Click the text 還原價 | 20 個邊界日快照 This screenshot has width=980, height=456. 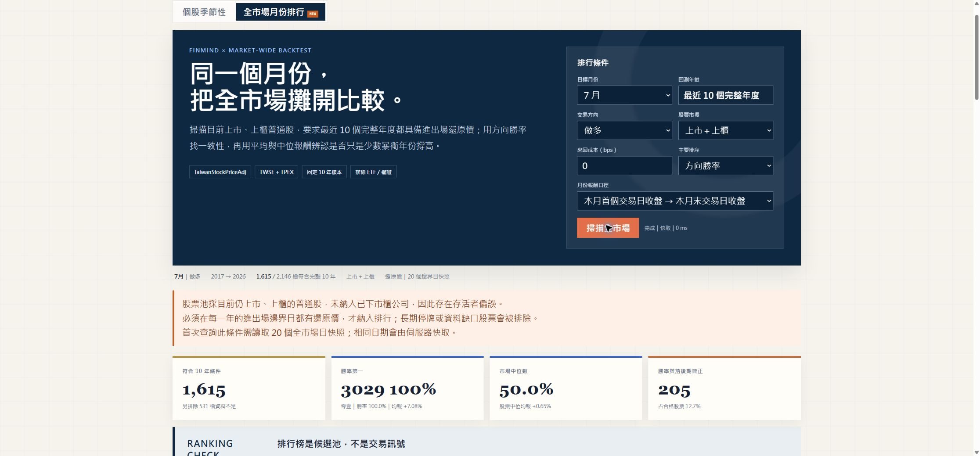coord(417,276)
